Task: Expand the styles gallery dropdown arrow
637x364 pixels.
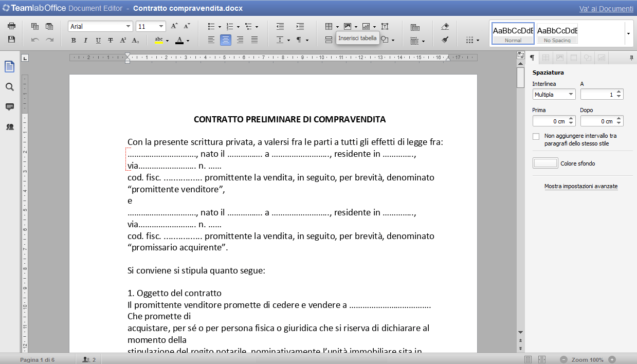Action: (628, 33)
